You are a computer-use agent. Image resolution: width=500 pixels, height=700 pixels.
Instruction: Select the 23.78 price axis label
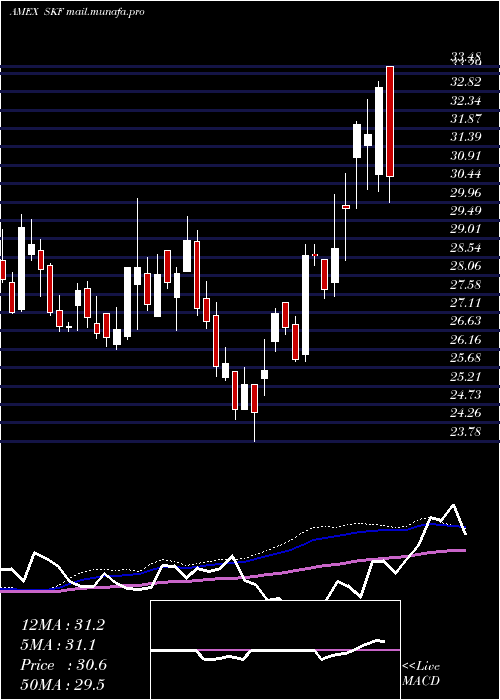466,431
